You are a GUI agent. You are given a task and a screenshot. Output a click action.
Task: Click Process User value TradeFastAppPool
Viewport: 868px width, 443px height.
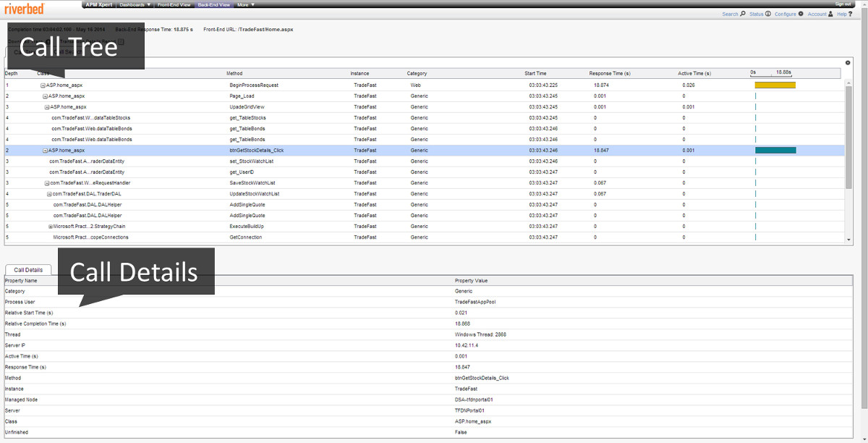point(475,302)
